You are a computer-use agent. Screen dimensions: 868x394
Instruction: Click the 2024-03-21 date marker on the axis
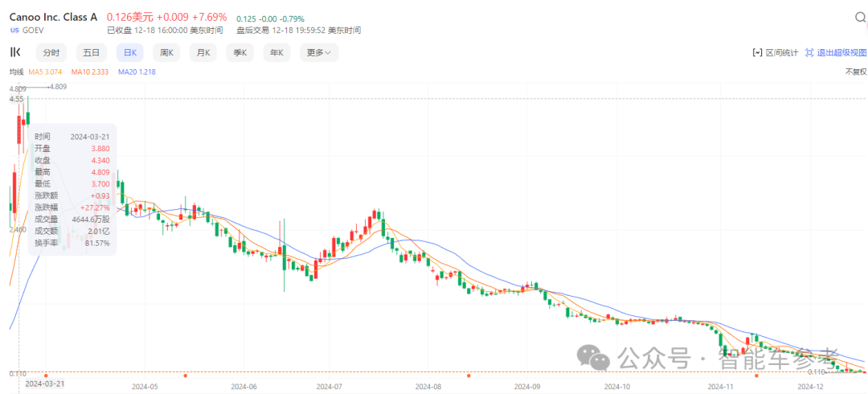pyautogui.click(x=45, y=384)
